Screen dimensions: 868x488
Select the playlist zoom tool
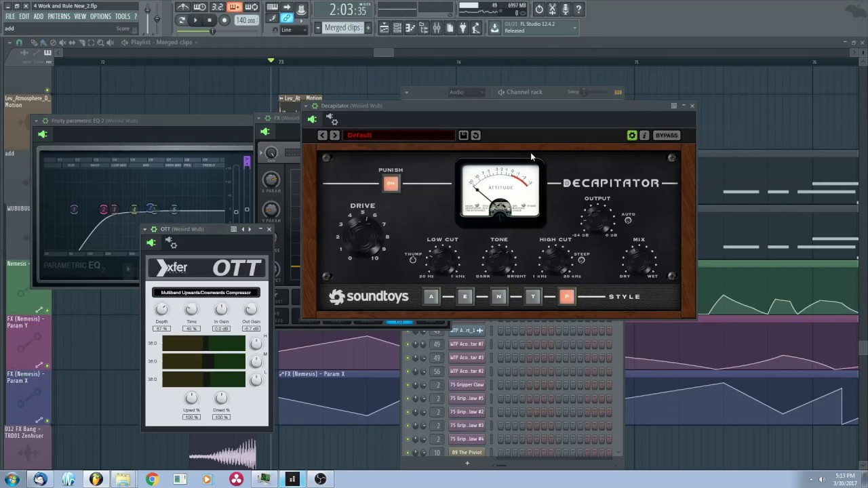pyautogui.click(x=100, y=42)
